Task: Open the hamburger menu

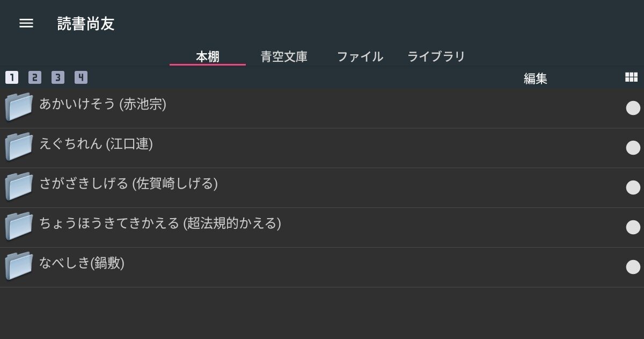Action: [x=26, y=23]
